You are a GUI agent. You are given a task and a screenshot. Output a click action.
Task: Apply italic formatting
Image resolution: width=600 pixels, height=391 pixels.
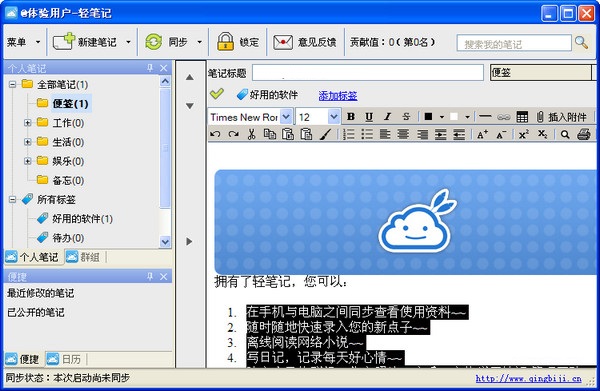tap(388, 117)
